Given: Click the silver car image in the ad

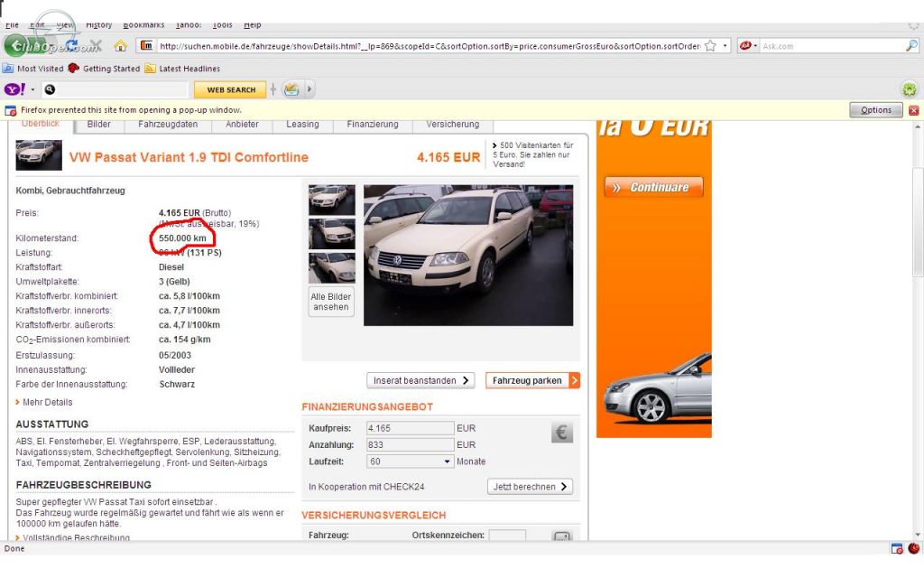Looking at the screenshot, I should pyautogui.click(x=657, y=389).
